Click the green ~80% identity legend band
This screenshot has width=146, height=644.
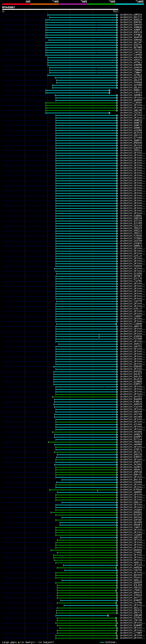tap(101, 4)
